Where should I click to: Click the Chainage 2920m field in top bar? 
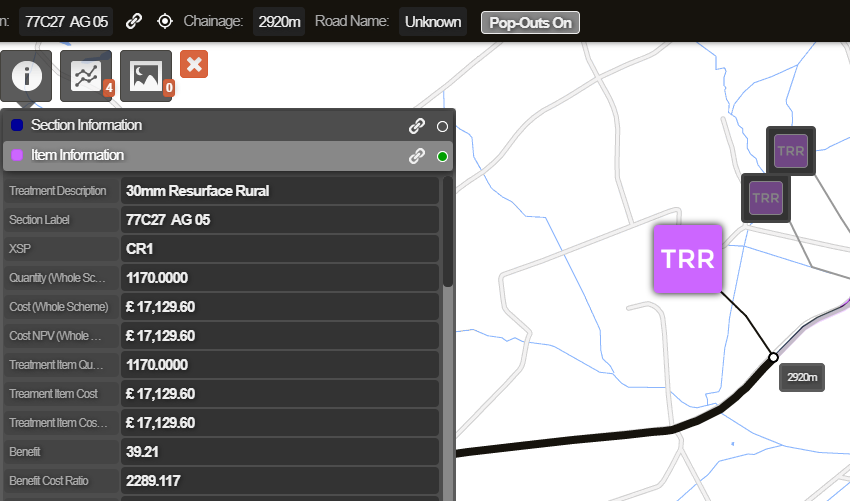279,21
